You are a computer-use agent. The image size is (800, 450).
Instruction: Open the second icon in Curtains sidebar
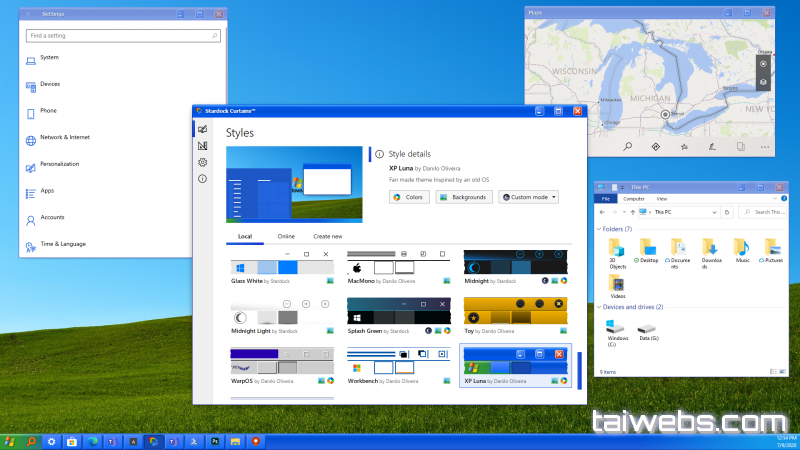[x=203, y=146]
